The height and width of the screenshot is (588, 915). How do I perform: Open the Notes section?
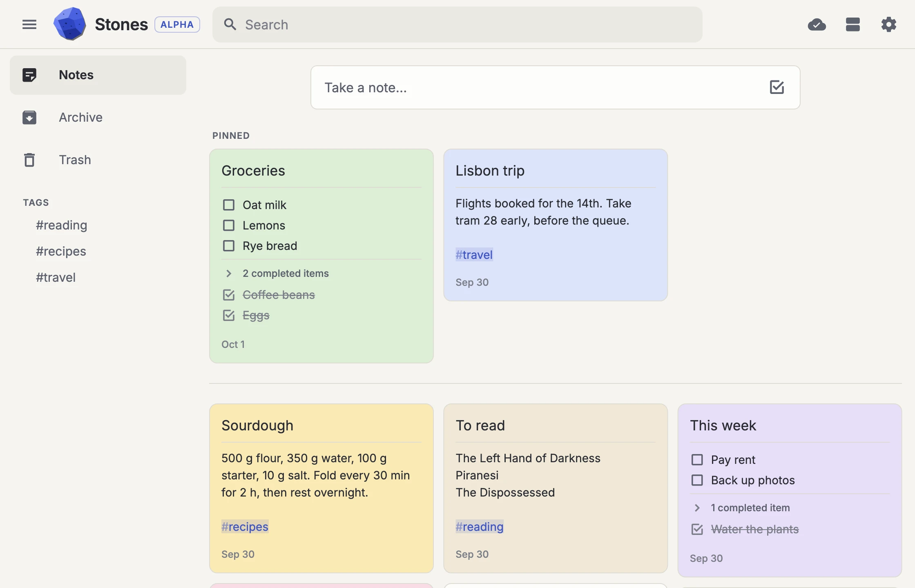coord(98,75)
